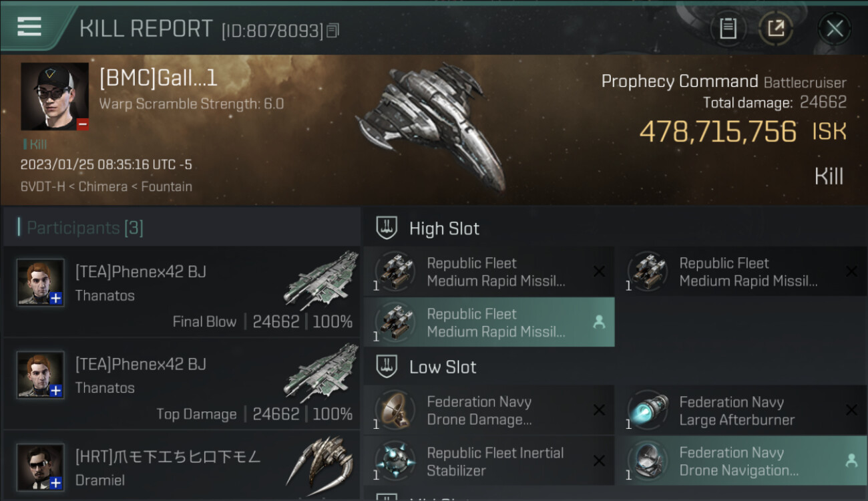The height and width of the screenshot is (501, 868).
Task: Open the hamburger menu
Action: (29, 27)
